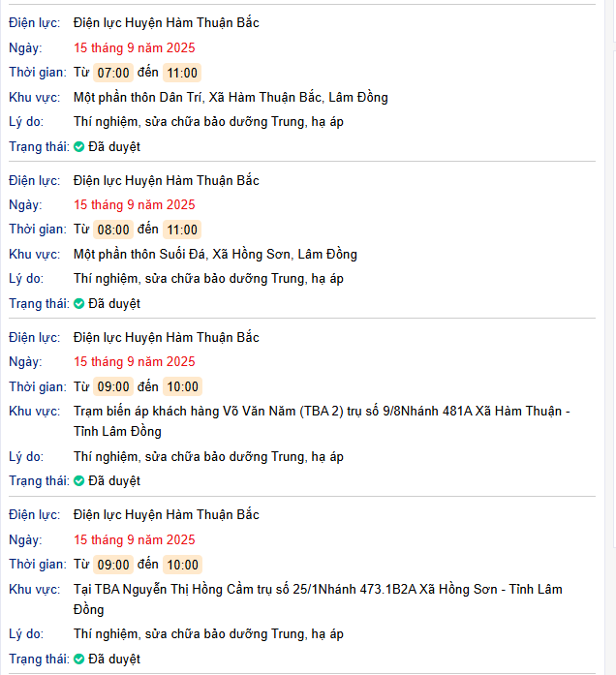Click the 11:00 end time in the Dân Trí entry
This screenshot has width=616, height=675.
click(181, 73)
